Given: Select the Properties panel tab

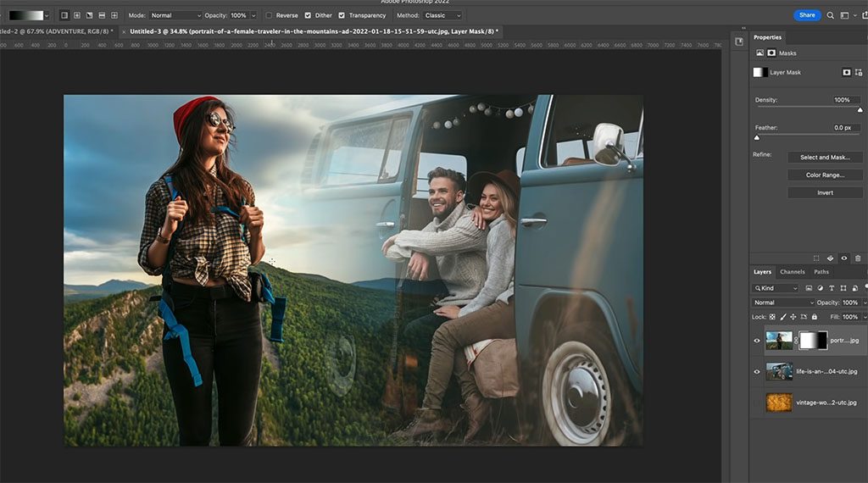Looking at the screenshot, I should (x=767, y=37).
